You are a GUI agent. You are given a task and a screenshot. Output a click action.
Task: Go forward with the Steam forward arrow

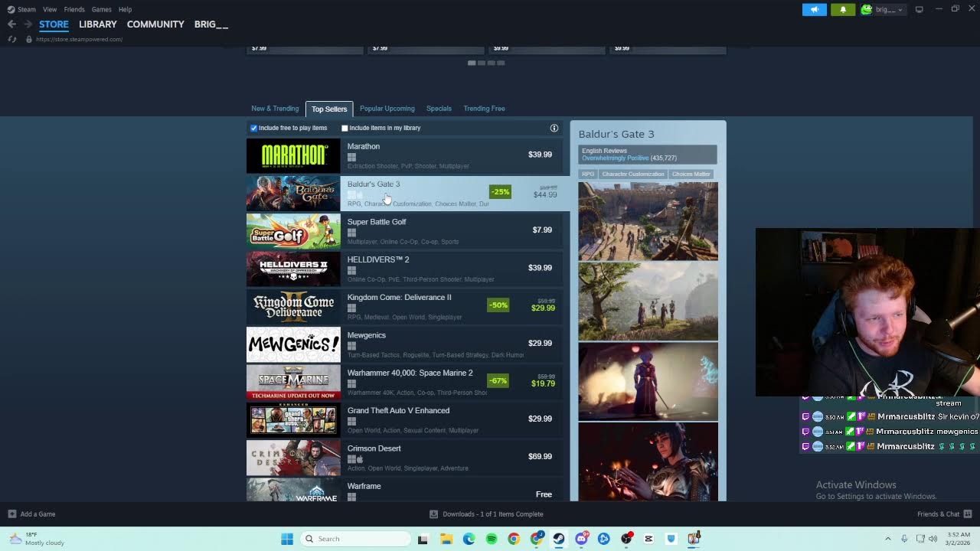[x=28, y=24]
